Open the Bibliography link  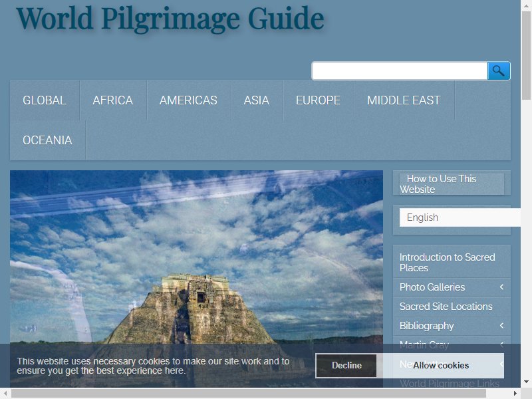pyautogui.click(x=426, y=326)
